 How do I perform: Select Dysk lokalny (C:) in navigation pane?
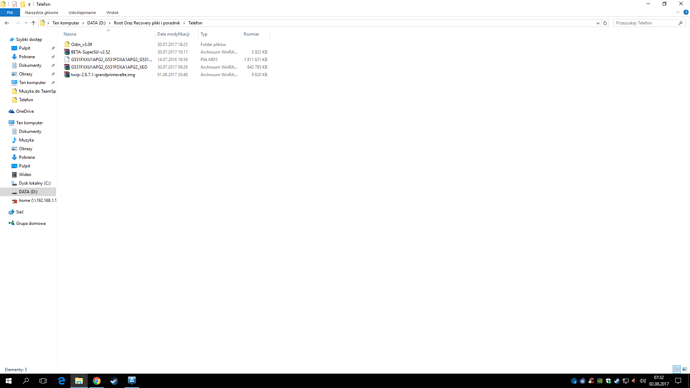[34, 183]
